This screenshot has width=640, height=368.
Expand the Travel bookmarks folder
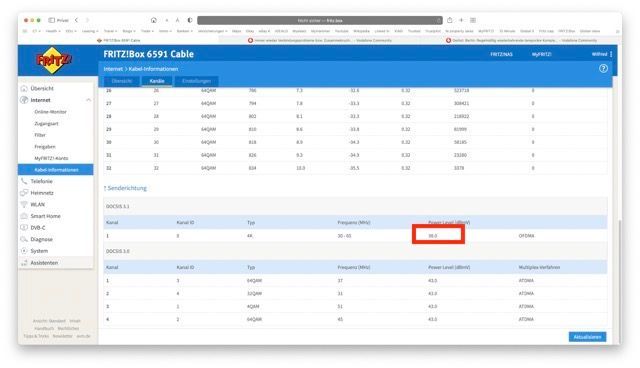(x=110, y=31)
